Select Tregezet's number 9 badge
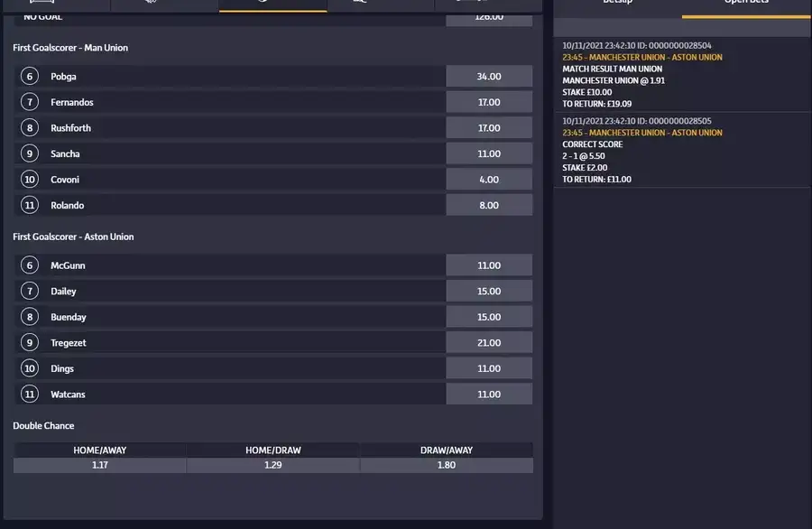The height and width of the screenshot is (529, 812). coord(30,342)
